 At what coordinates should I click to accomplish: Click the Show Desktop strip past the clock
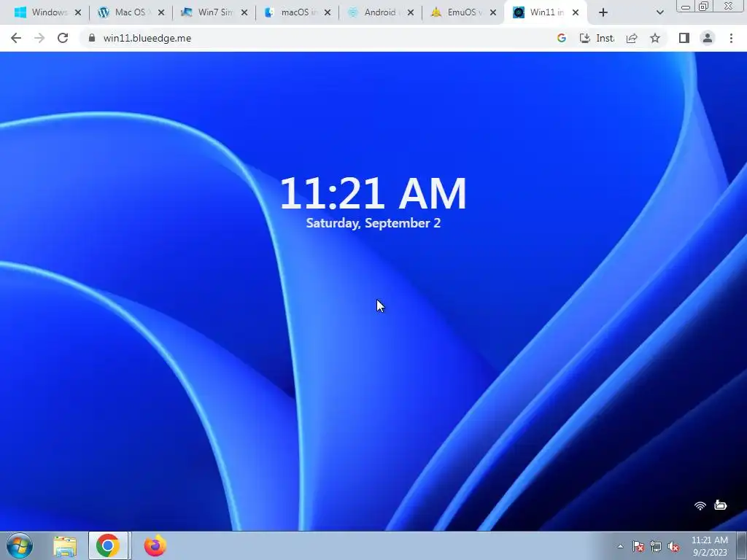pos(742,545)
